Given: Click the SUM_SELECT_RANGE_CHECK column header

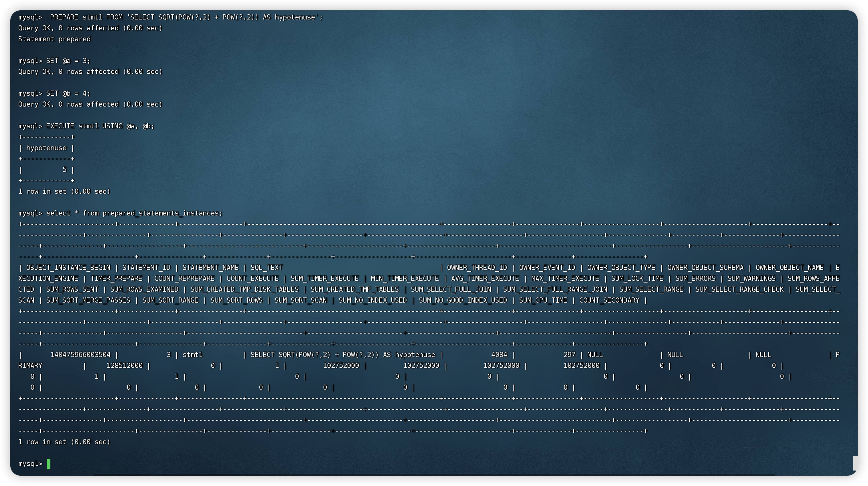Looking at the screenshot, I should 739,289.
